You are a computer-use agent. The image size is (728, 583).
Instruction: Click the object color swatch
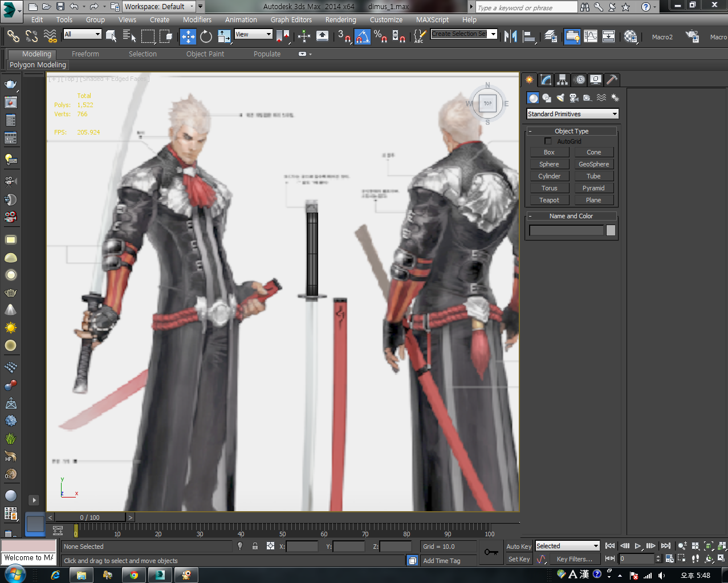611,230
